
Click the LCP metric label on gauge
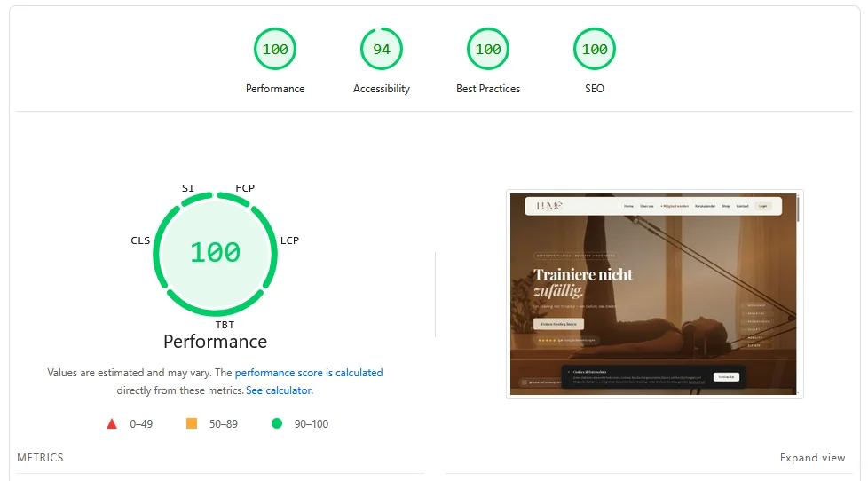289,240
